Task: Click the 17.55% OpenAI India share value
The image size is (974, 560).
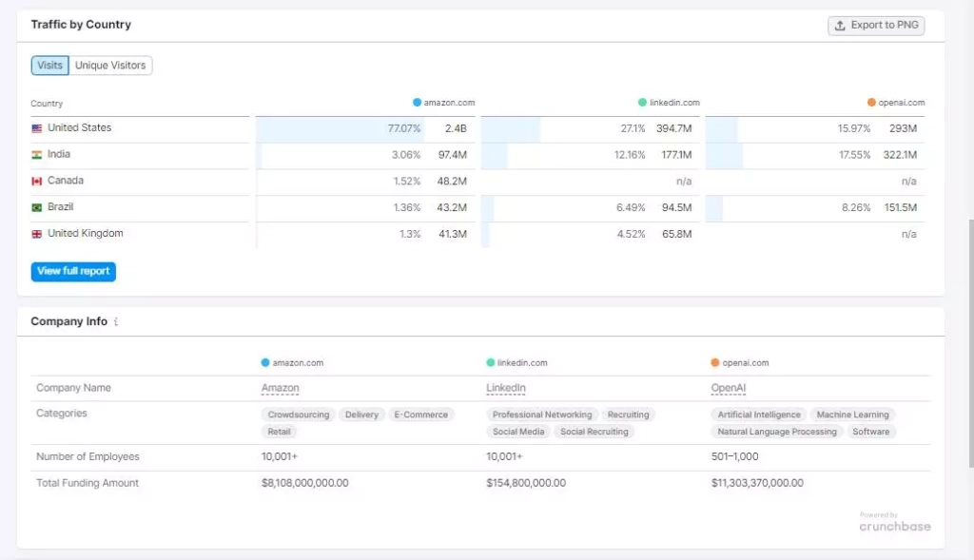Action: (855, 155)
